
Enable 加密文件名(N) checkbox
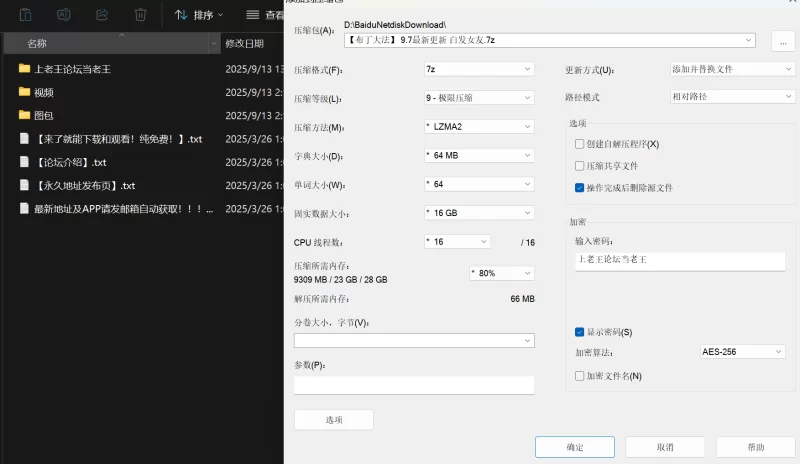[x=579, y=376]
